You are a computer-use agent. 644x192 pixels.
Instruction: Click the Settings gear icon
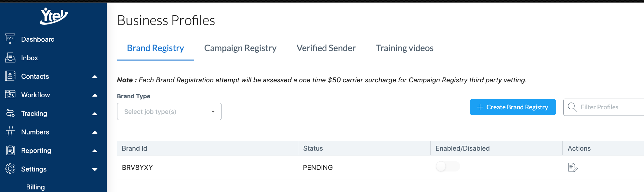click(10, 169)
